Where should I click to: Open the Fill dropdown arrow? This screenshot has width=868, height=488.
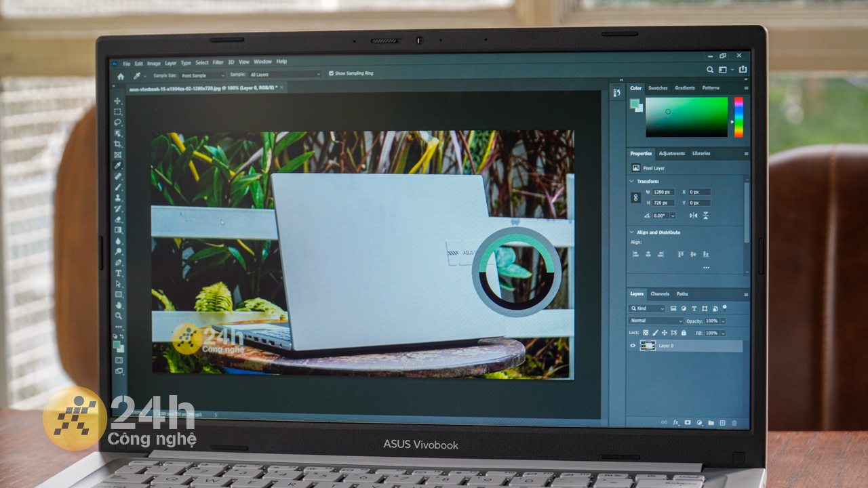pyautogui.click(x=723, y=333)
